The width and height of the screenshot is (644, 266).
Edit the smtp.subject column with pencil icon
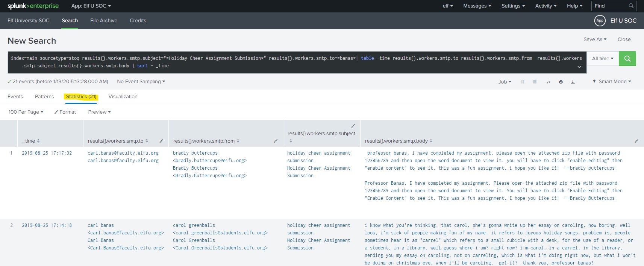click(353, 126)
